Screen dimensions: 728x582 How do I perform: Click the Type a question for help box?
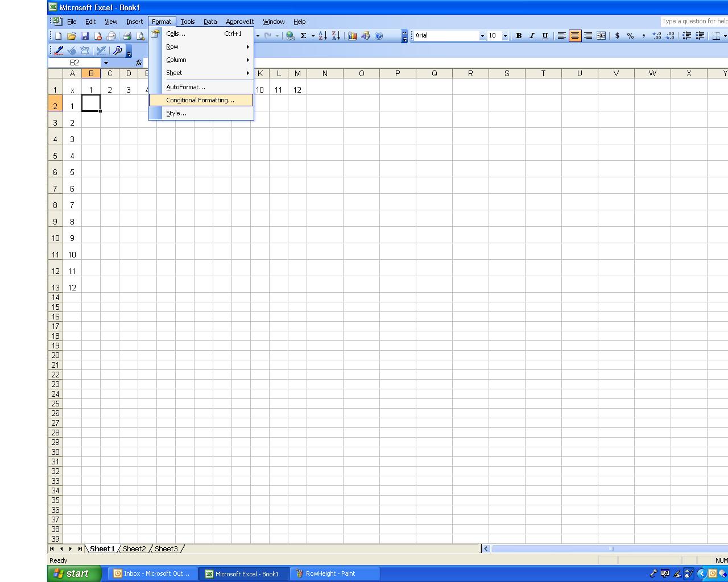click(x=694, y=22)
